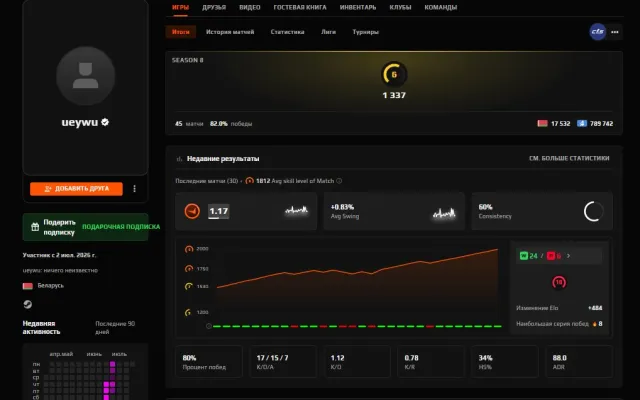Click the country rank flag next to 17 532
The height and width of the screenshot is (400, 640).
tap(542, 123)
